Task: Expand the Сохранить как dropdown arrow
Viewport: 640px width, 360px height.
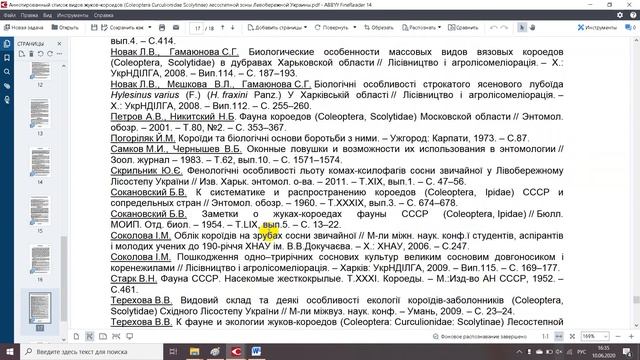Action: 150,27
